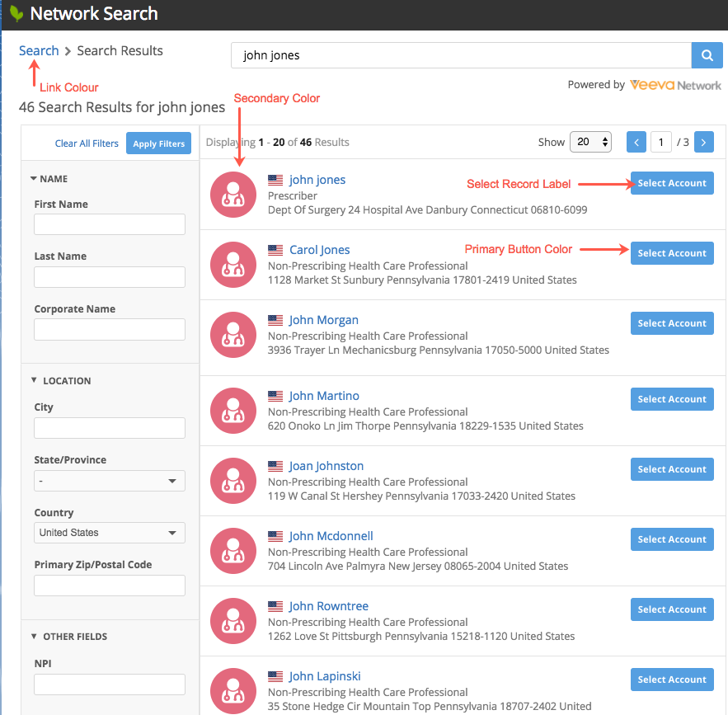Open the Country dropdown showing United States

110,533
